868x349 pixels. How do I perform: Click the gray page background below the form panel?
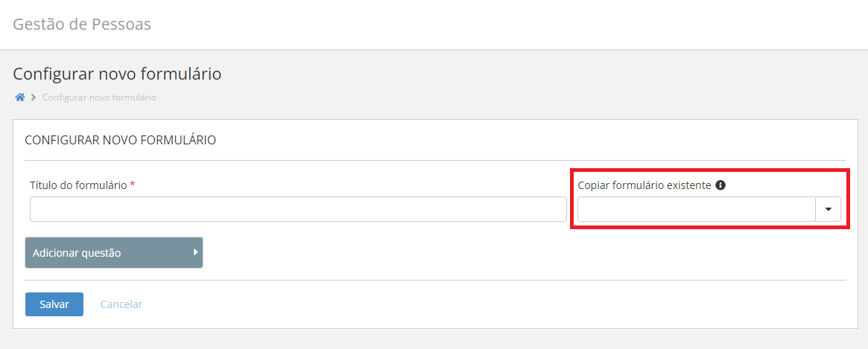[432, 339]
